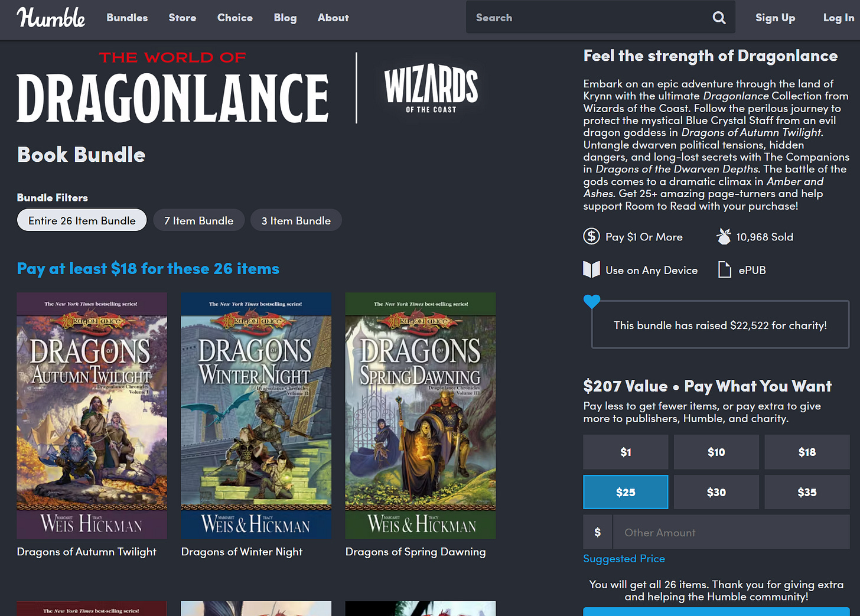The width and height of the screenshot is (860, 616).
Task: Open the Bundles menu
Action: pos(127,18)
